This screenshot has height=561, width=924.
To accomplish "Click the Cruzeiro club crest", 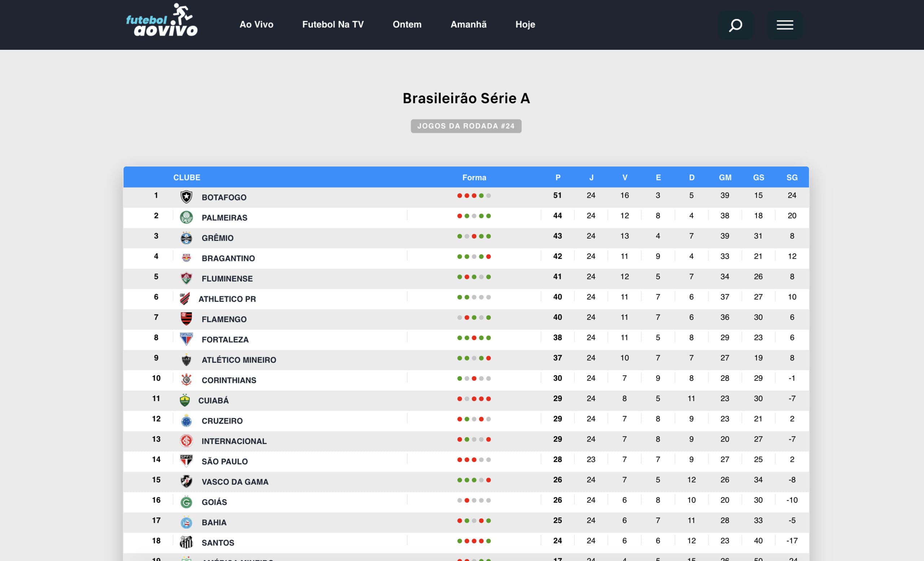I will click(186, 420).
